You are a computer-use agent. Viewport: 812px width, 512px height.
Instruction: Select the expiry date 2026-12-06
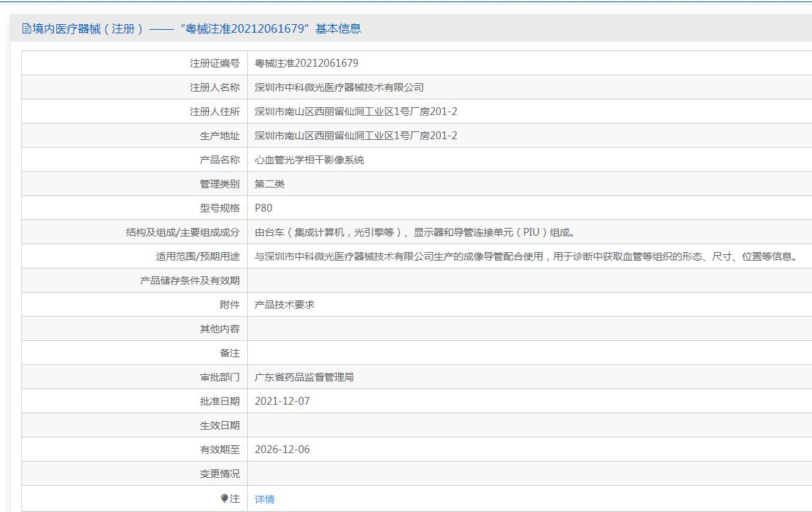pos(282,450)
